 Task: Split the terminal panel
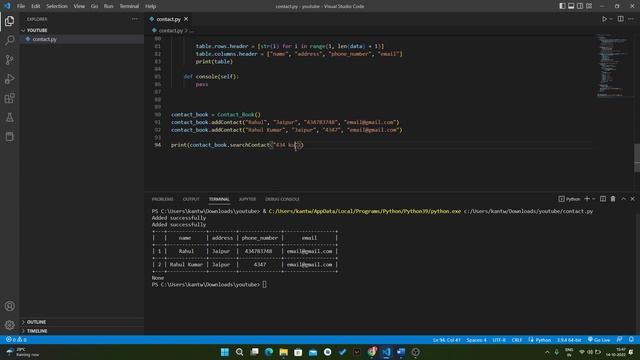click(603, 199)
